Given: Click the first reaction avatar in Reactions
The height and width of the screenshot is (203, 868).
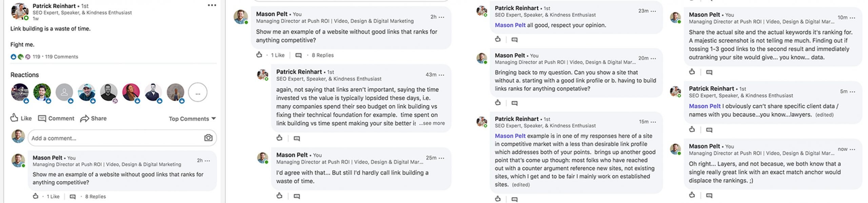Looking at the screenshot, I should [x=20, y=92].
